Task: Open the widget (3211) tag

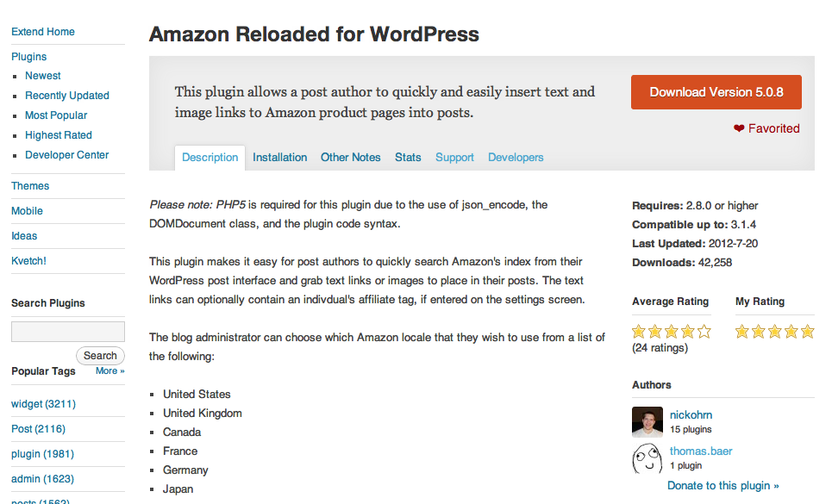Action: (x=43, y=404)
